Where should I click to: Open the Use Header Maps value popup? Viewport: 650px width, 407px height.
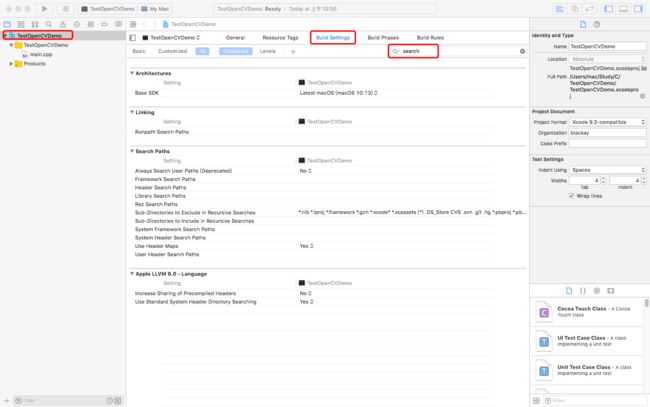pyautogui.click(x=306, y=246)
